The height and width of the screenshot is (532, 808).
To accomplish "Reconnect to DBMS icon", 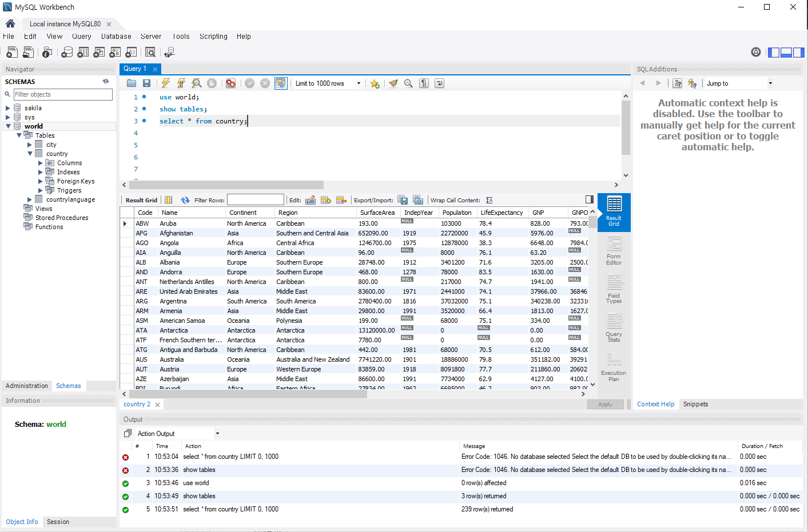I will (169, 53).
